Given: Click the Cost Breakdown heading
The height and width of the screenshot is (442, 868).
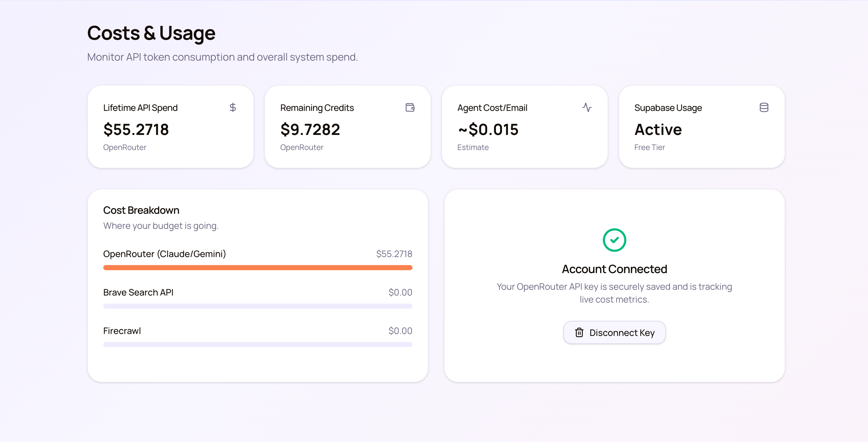Looking at the screenshot, I should (141, 210).
